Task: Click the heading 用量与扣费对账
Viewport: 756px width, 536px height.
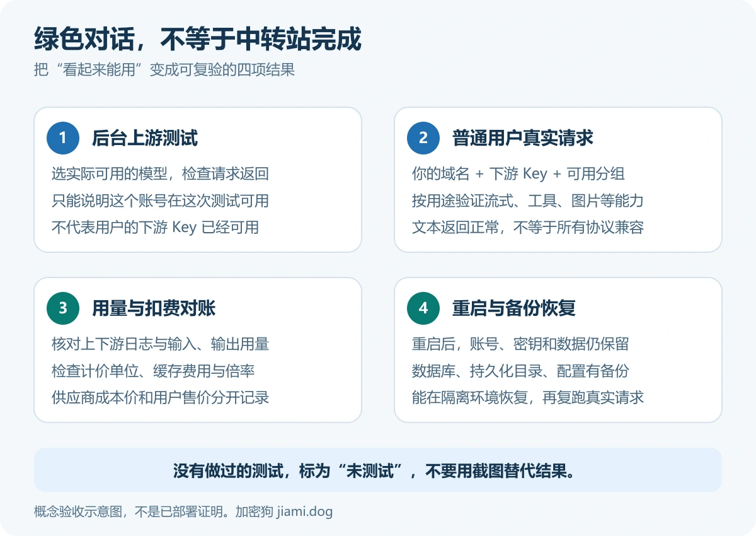Action: click(x=154, y=308)
